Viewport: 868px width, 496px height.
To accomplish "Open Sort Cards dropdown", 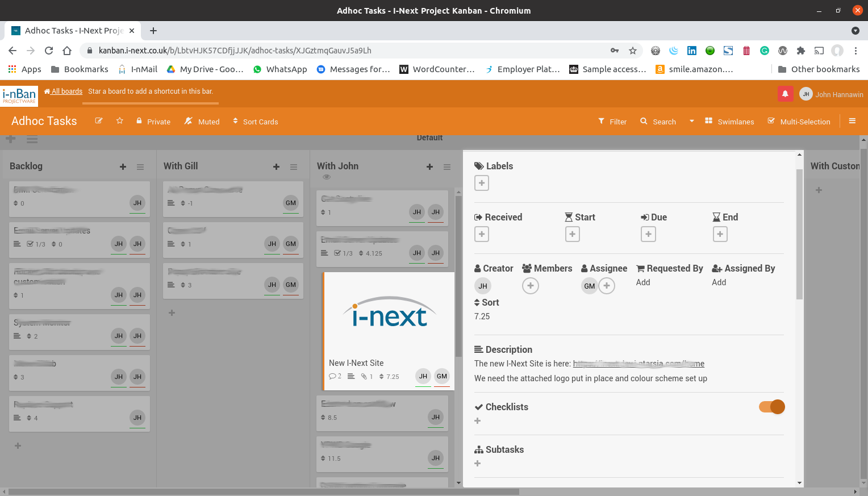I will coord(255,122).
